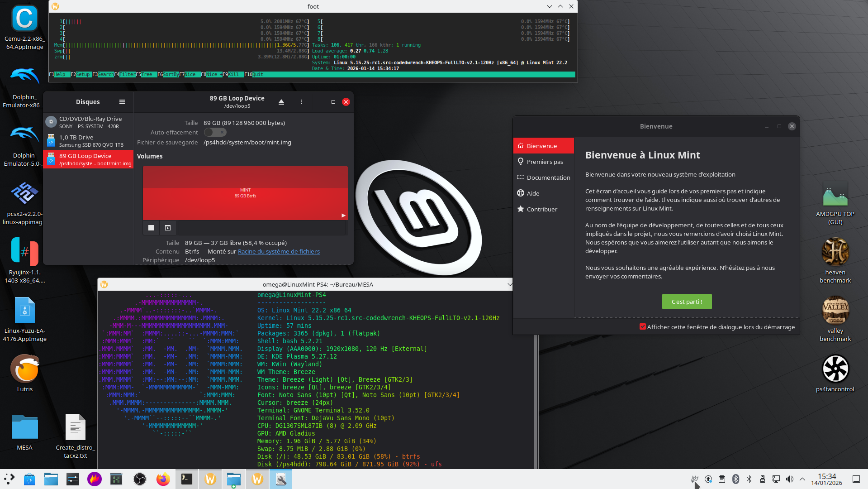Toggle the Auto-effacement switch
The width and height of the screenshot is (868, 489).
(x=215, y=132)
